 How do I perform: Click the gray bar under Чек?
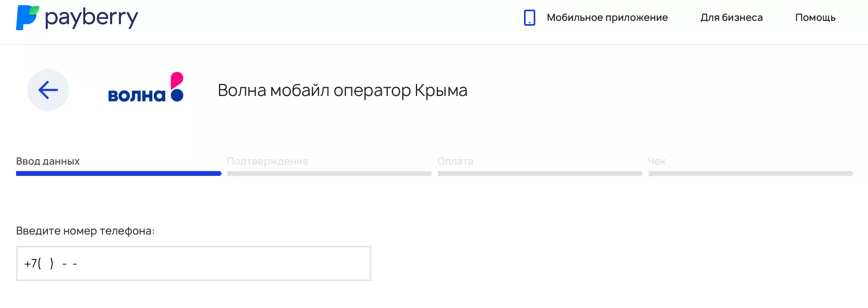(750, 173)
